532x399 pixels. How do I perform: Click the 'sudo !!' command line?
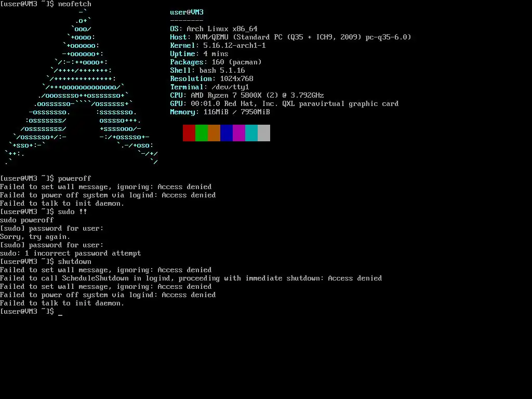tap(73, 212)
